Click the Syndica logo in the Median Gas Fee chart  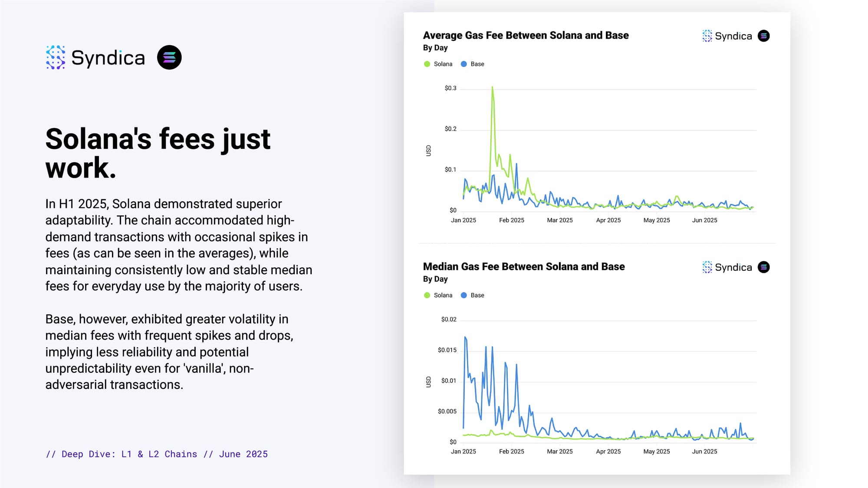pos(727,267)
